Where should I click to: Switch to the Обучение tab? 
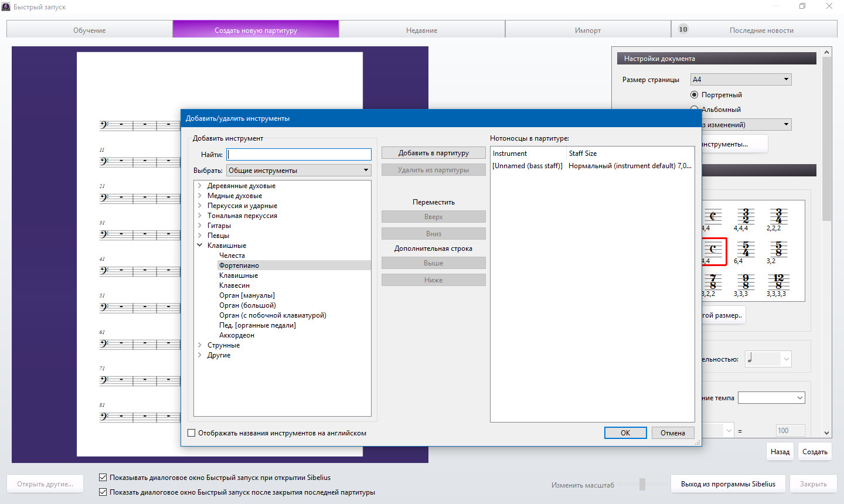click(89, 30)
